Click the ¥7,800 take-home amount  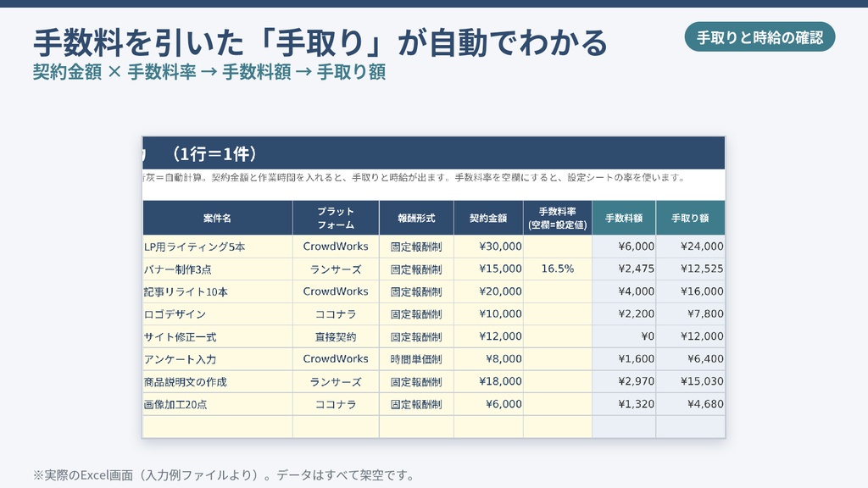(x=690, y=314)
